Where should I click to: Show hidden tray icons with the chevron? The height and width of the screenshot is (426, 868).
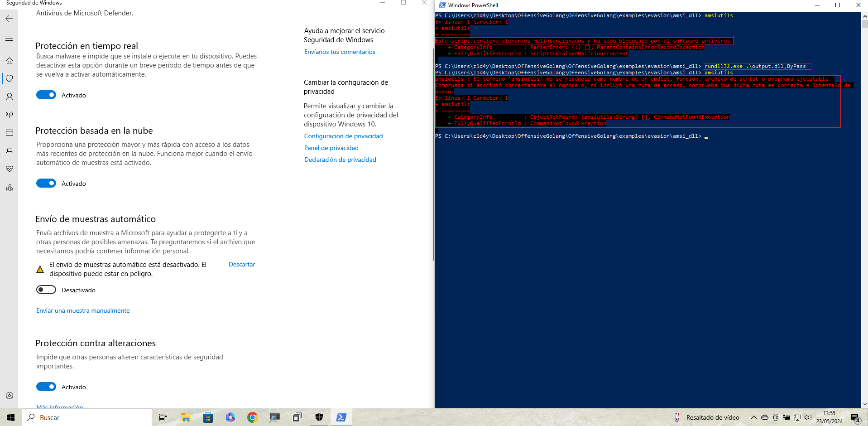coord(753,417)
